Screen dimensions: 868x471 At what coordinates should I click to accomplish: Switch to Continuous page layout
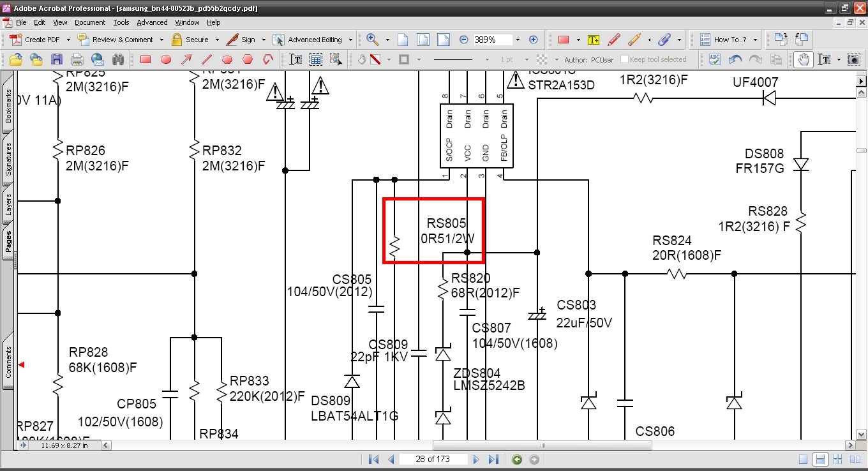click(821, 460)
